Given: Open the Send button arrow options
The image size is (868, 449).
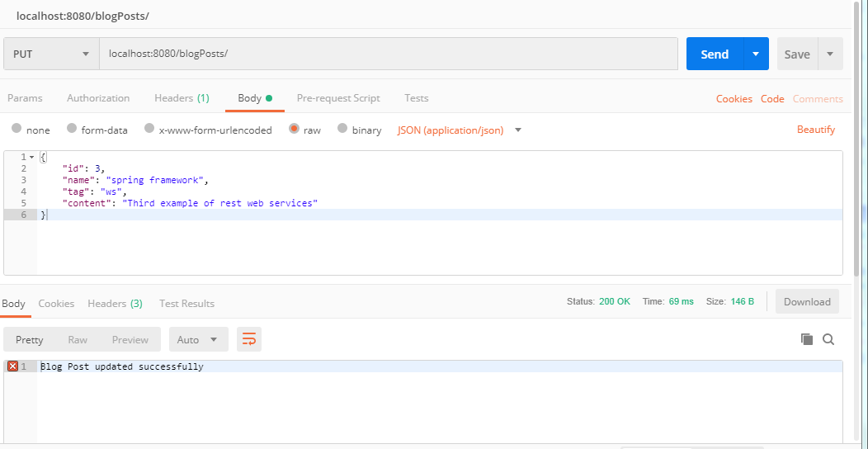Looking at the screenshot, I should click(756, 54).
